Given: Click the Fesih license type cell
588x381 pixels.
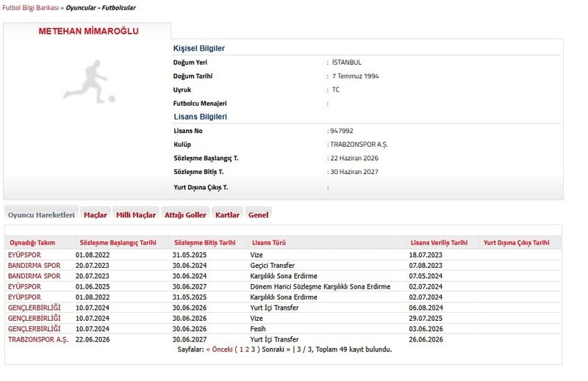Looking at the screenshot, I should pyautogui.click(x=258, y=329).
